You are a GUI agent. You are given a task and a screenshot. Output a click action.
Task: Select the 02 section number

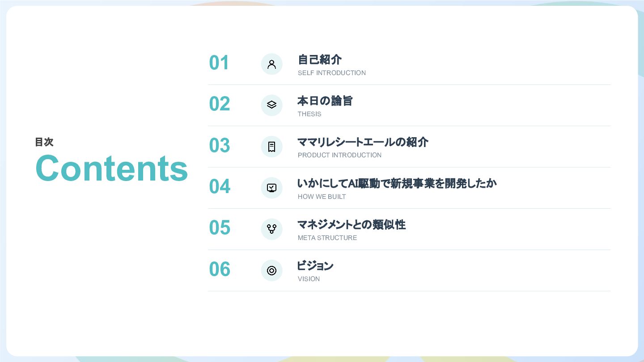[x=220, y=104]
